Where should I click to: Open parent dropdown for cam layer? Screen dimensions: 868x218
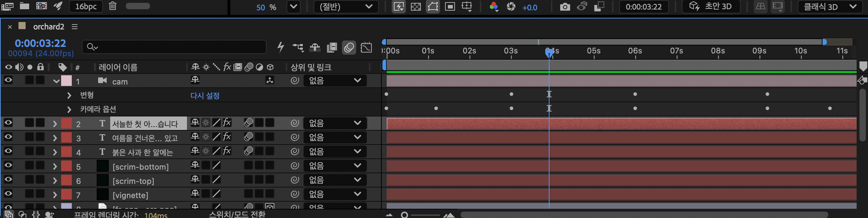[335, 81]
